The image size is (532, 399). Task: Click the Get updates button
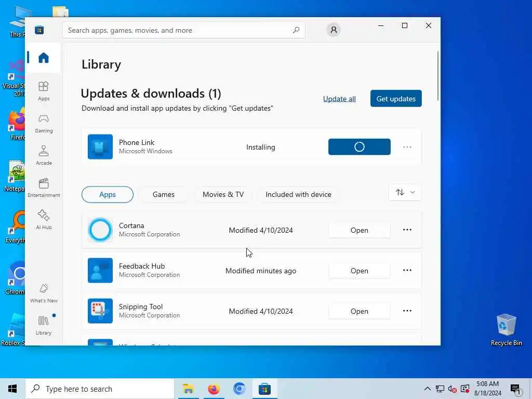(x=396, y=98)
